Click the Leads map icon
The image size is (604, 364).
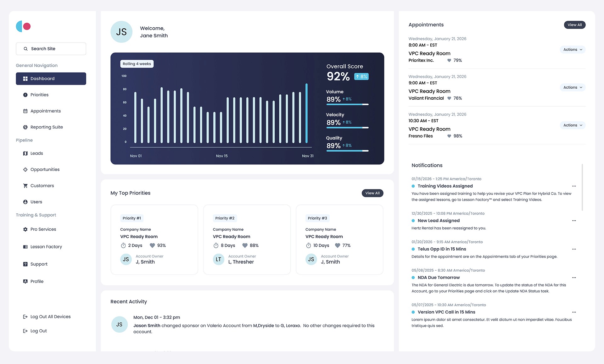point(25,153)
